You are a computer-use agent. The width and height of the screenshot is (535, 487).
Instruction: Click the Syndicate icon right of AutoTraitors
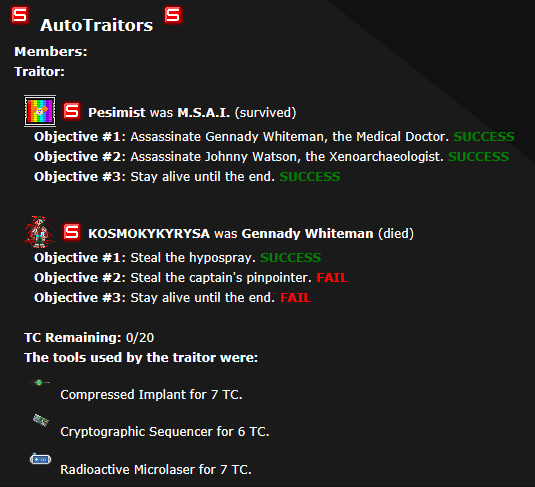(173, 15)
